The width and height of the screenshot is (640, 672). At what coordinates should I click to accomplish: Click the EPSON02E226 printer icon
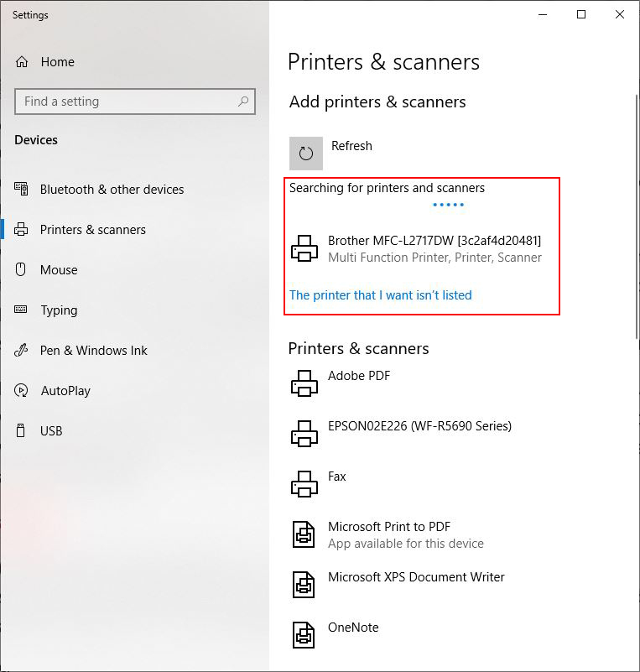click(x=304, y=434)
